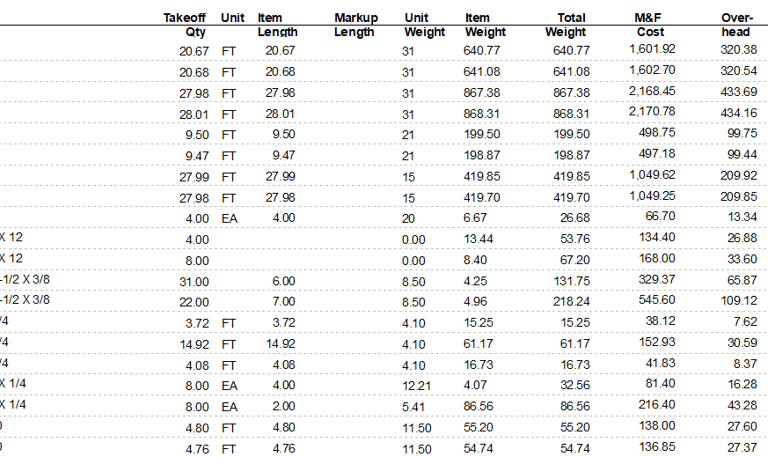Click the total weight 218.24 cell
The height and width of the screenshot is (457, 768).
click(572, 301)
